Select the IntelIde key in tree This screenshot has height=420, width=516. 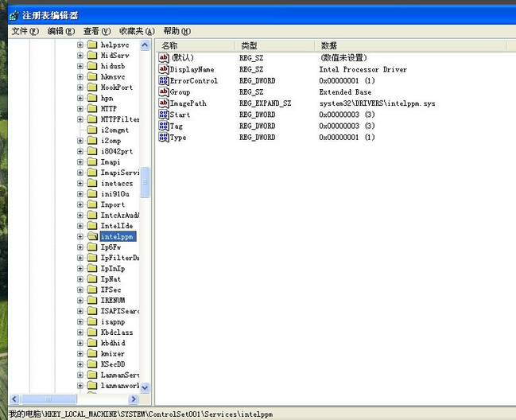(x=116, y=226)
